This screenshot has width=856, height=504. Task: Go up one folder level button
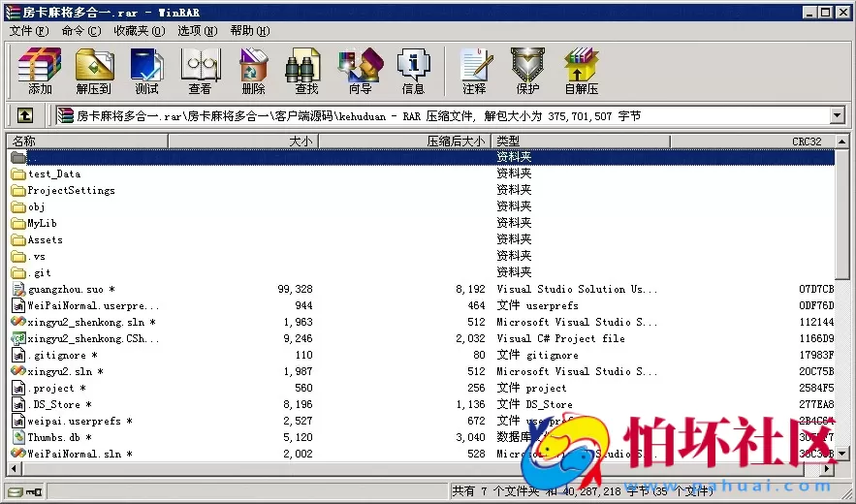point(25,115)
